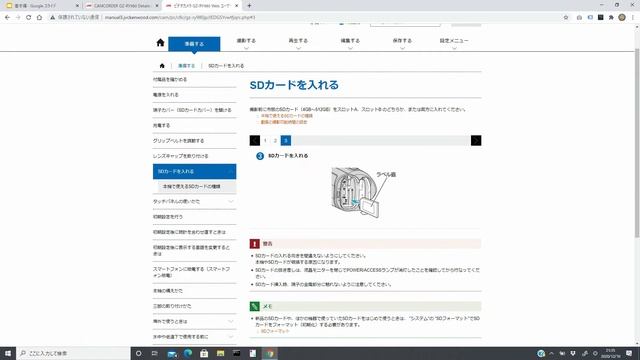
Task: Open the Mail app from the taskbar
Action: (172, 353)
